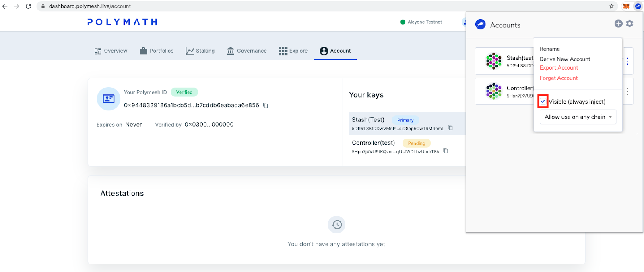Select the Controller(test) key name
Viewport: 644px width, 272px height.
(373, 143)
